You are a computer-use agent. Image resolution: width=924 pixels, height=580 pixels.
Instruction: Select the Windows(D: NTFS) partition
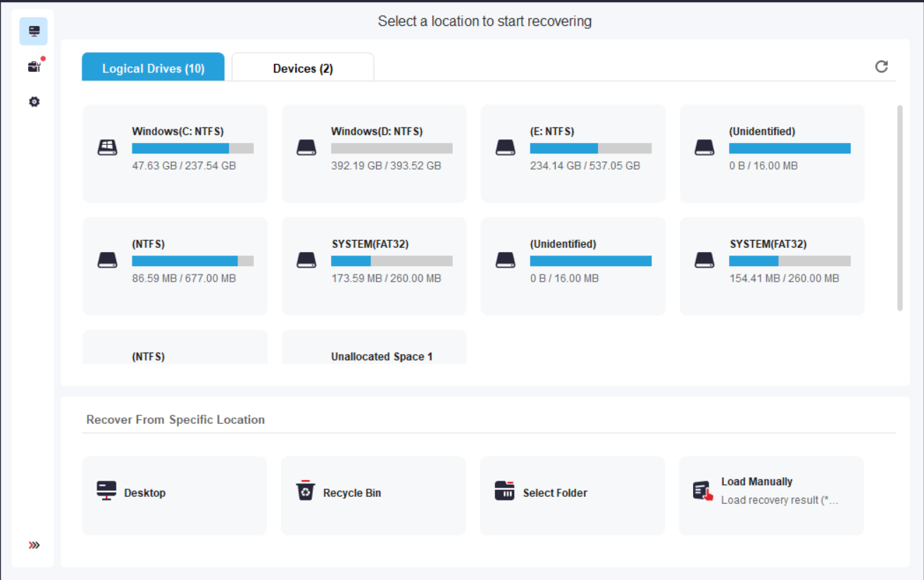(373, 153)
